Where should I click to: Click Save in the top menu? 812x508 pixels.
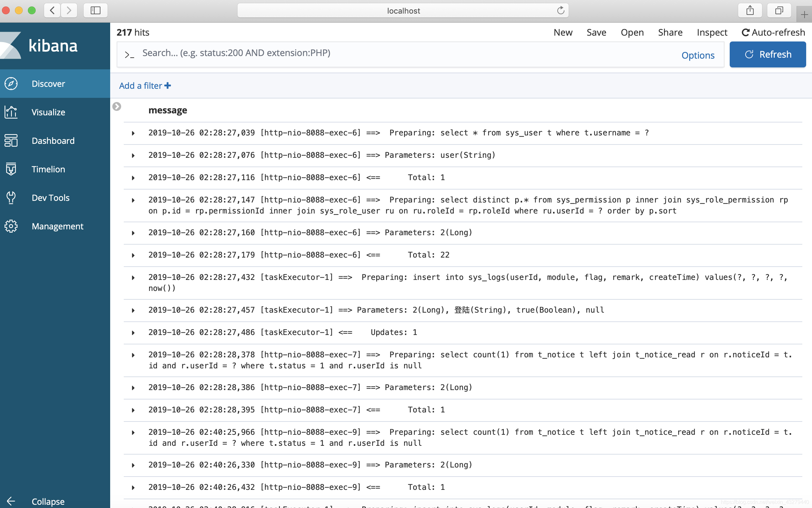click(596, 32)
